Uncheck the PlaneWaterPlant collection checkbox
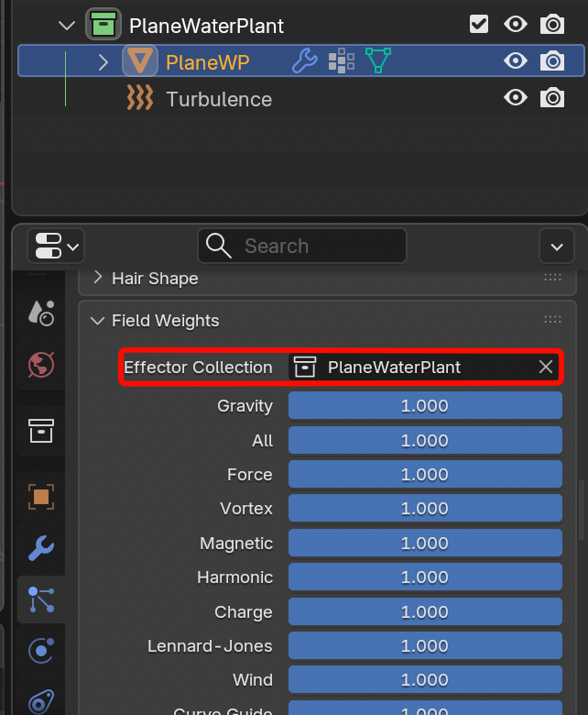The image size is (588, 715). (479, 25)
